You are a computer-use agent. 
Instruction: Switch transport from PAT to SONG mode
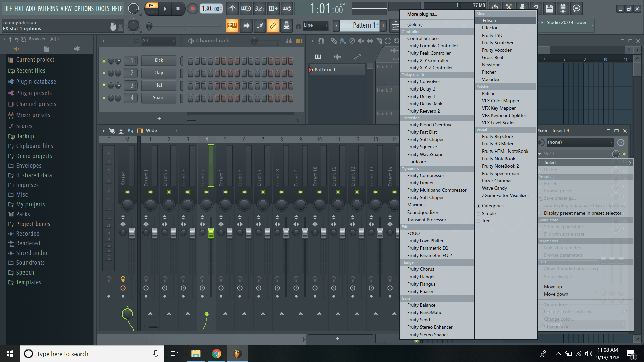(x=152, y=13)
